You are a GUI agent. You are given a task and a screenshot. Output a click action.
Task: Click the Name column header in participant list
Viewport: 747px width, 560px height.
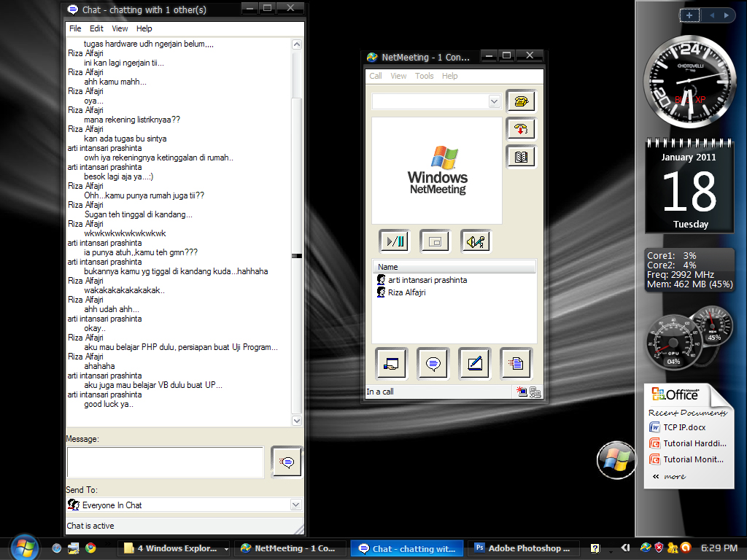pyautogui.click(x=454, y=267)
